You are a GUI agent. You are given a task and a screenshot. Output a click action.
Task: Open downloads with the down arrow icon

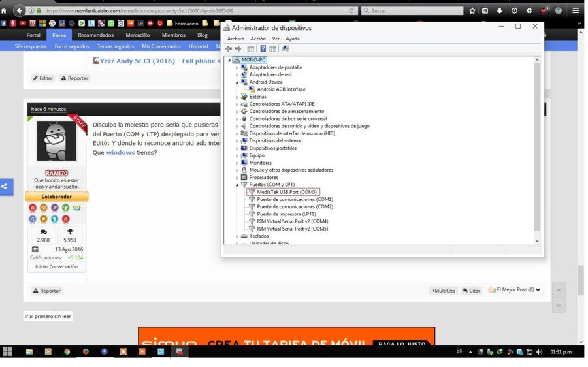click(500, 11)
